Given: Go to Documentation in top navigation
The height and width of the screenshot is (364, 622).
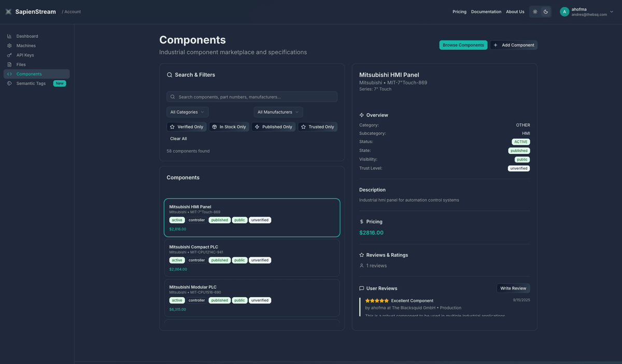Looking at the screenshot, I should click(x=486, y=12).
